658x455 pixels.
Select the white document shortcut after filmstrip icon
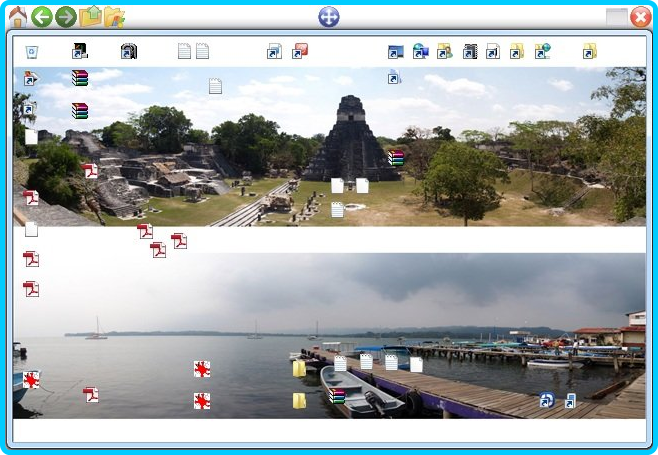(x=493, y=51)
